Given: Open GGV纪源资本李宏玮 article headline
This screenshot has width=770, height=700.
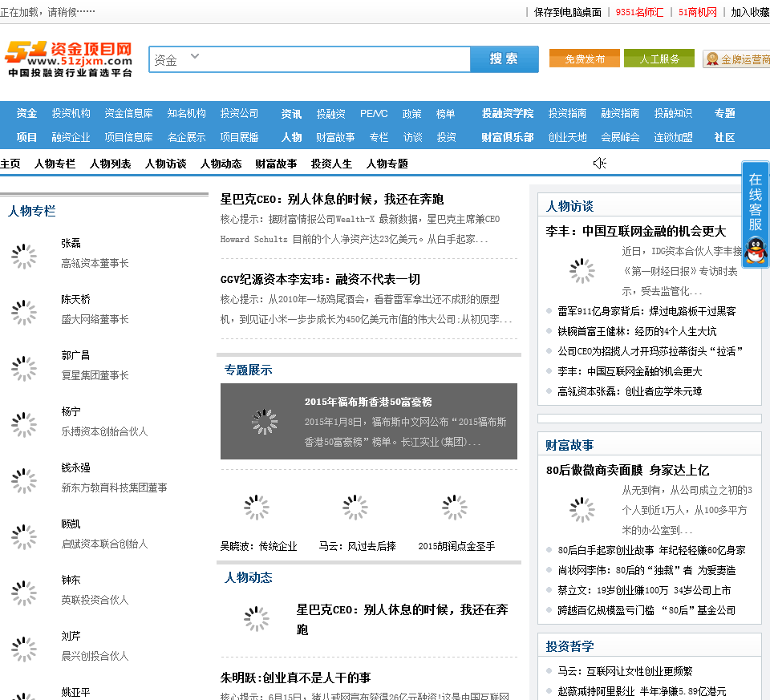Looking at the screenshot, I should click(x=320, y=279).
